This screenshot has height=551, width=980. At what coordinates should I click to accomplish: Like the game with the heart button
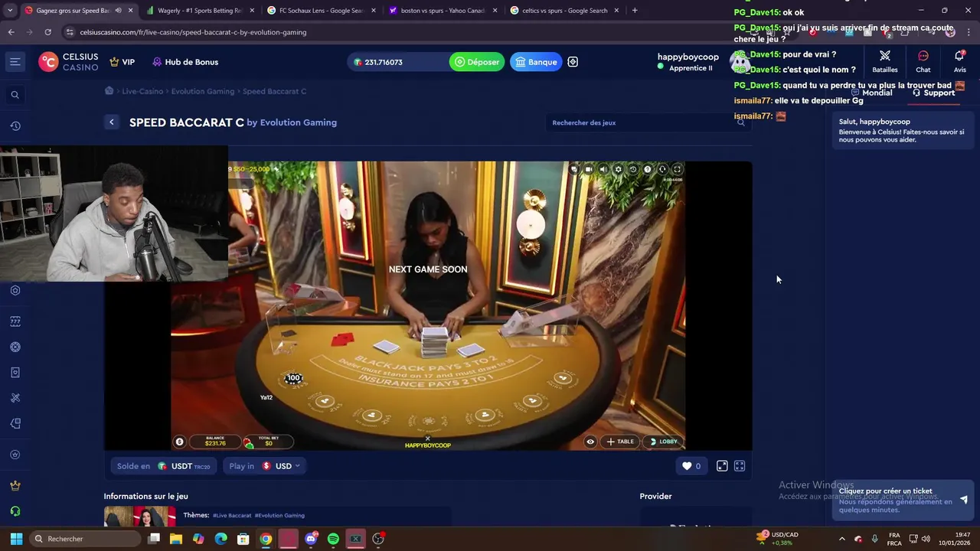(691, 466)
